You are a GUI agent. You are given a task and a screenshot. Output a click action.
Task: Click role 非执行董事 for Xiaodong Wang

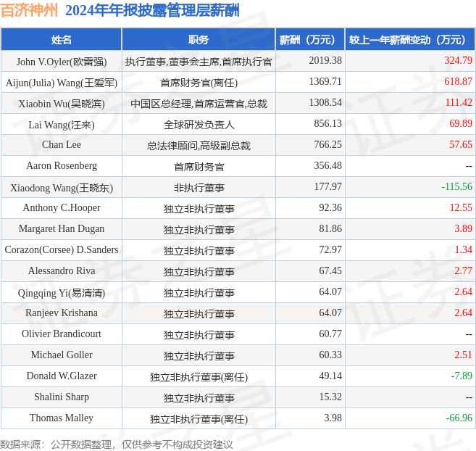pos(199,188)
